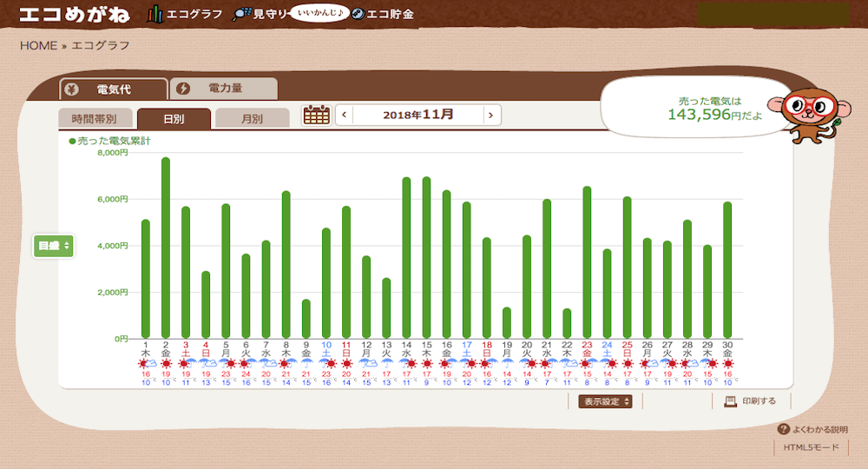Click the weather icon under day 30
868x469 pixels.
point(727,364)
